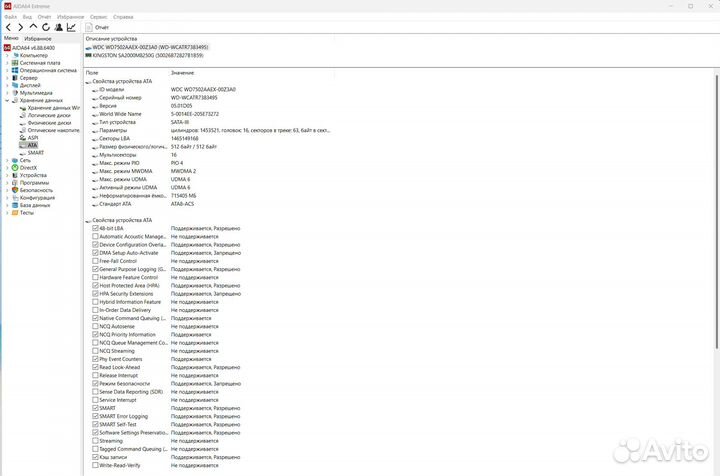
Task: Expand the Системная плата tree node
Action: point(7,63)
